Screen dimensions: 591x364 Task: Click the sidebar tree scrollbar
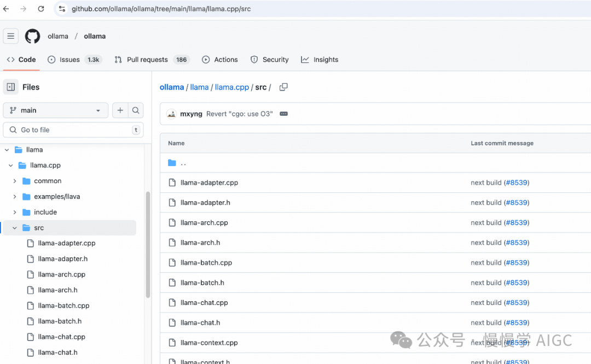148,245
